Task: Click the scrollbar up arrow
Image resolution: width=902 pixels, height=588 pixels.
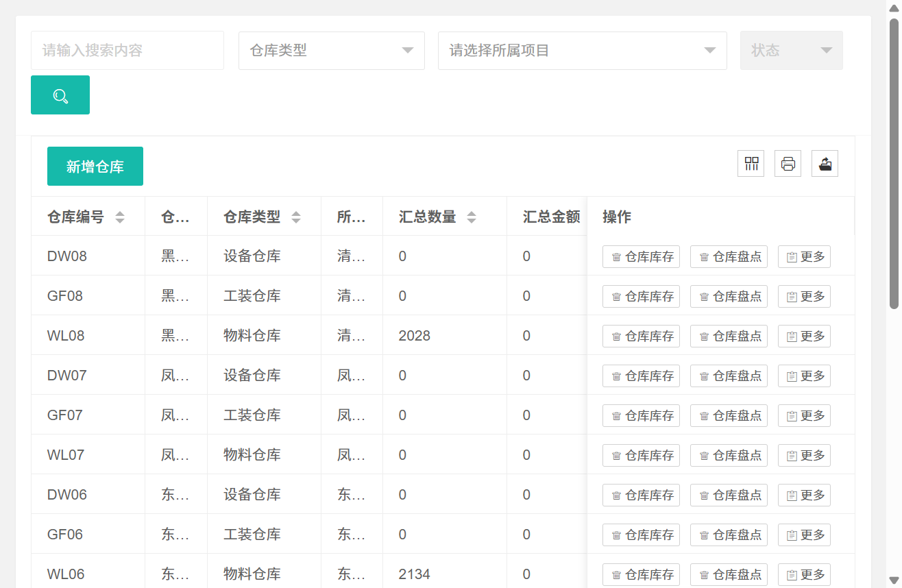Action: click(894, 7)
